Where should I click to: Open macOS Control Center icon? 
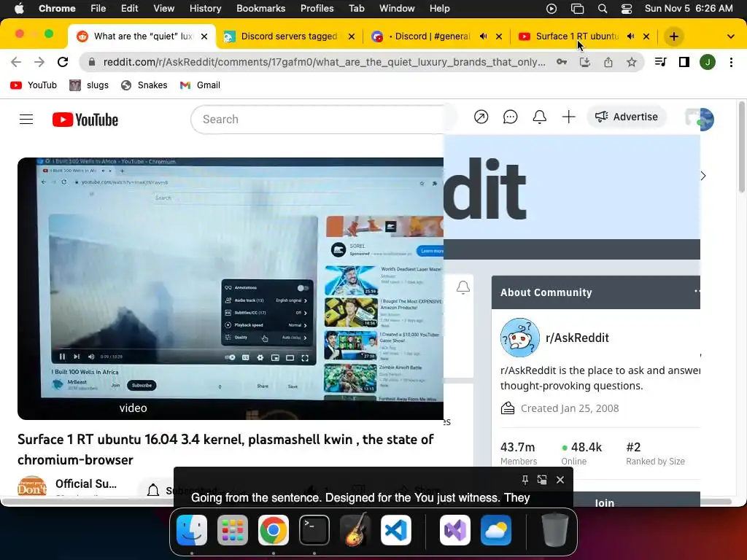point(627,9)
